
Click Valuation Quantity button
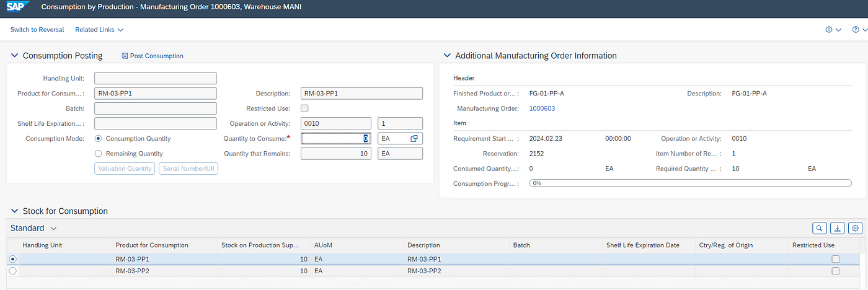(125, 169)
